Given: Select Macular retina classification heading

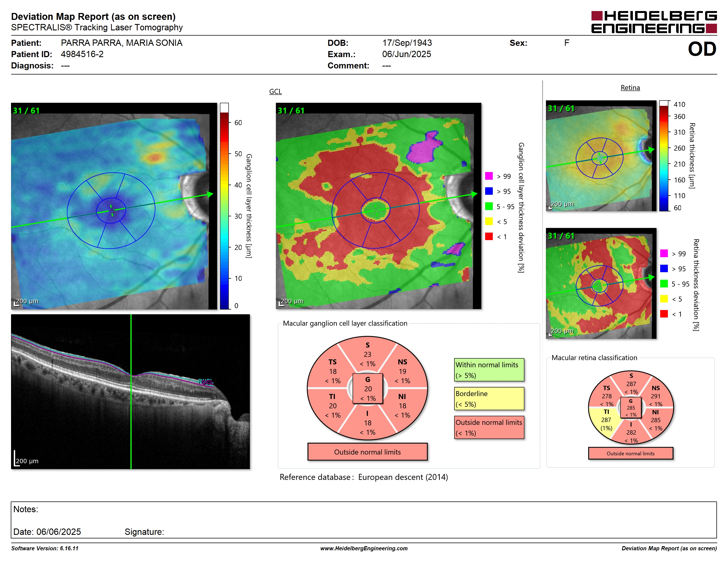Looking at the screenshot, I should 594,358.
